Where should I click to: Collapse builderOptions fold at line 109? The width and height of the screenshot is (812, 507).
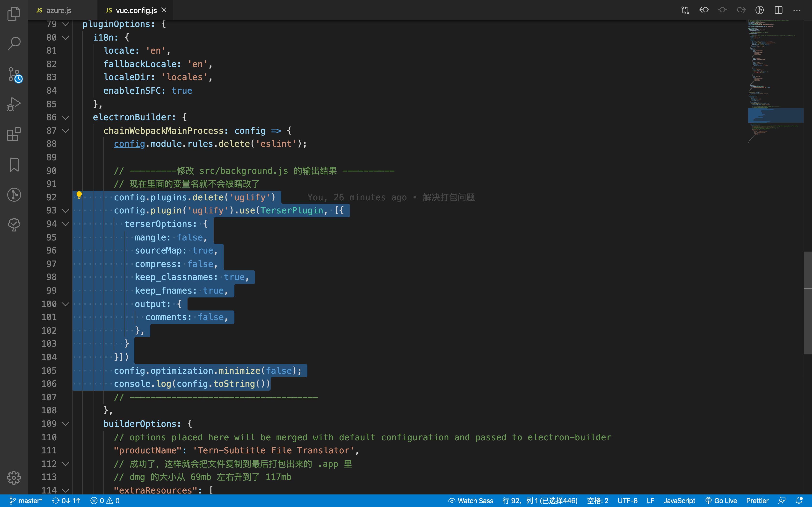(x=66, y=424)
